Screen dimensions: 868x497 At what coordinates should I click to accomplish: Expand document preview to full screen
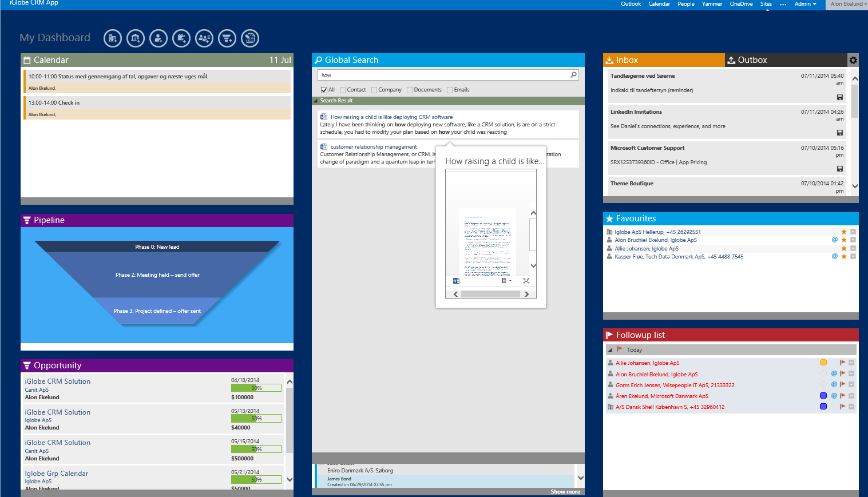526,281
